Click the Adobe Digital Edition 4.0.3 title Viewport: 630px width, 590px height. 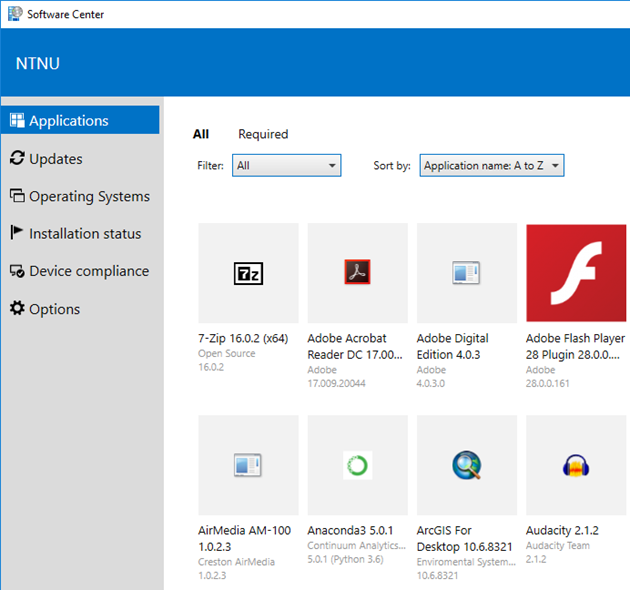(x=452, y=346)
